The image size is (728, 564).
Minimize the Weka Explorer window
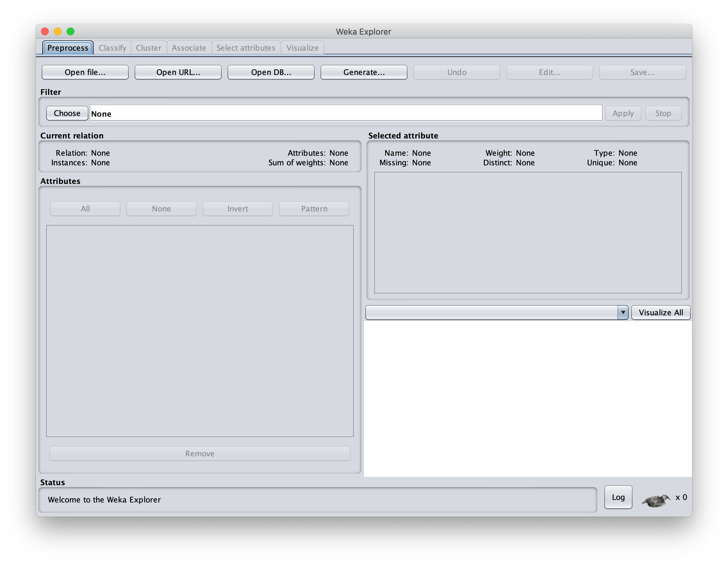click(x=58, y=31)
